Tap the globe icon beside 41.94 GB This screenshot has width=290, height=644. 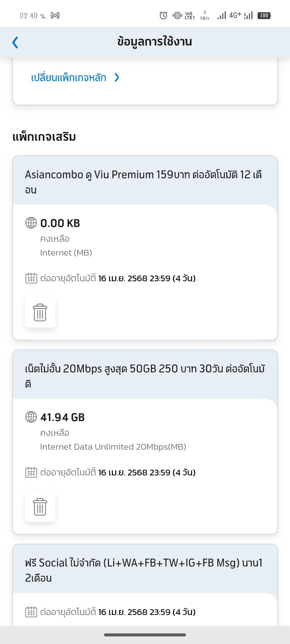(31, 417)
